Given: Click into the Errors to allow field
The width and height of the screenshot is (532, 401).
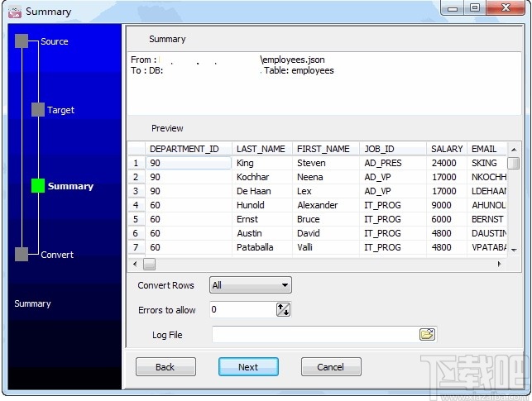Looking at the screenshot, I should [243, 309].
